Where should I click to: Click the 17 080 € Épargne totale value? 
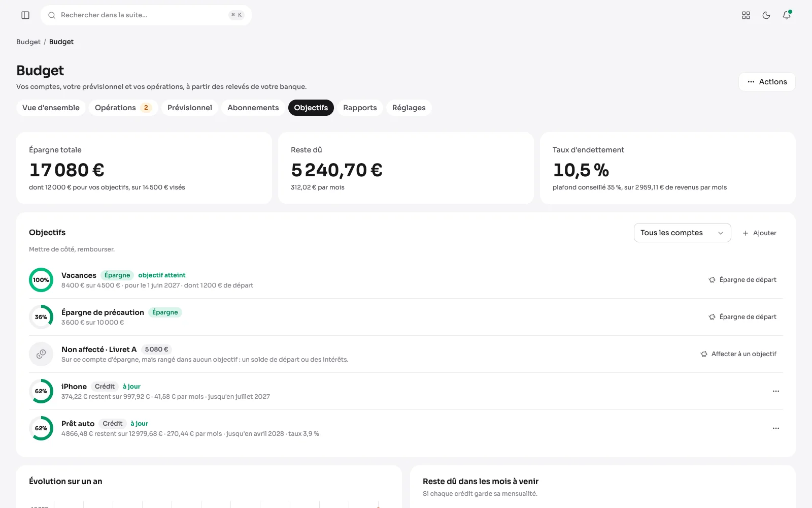tap(67, 170)
